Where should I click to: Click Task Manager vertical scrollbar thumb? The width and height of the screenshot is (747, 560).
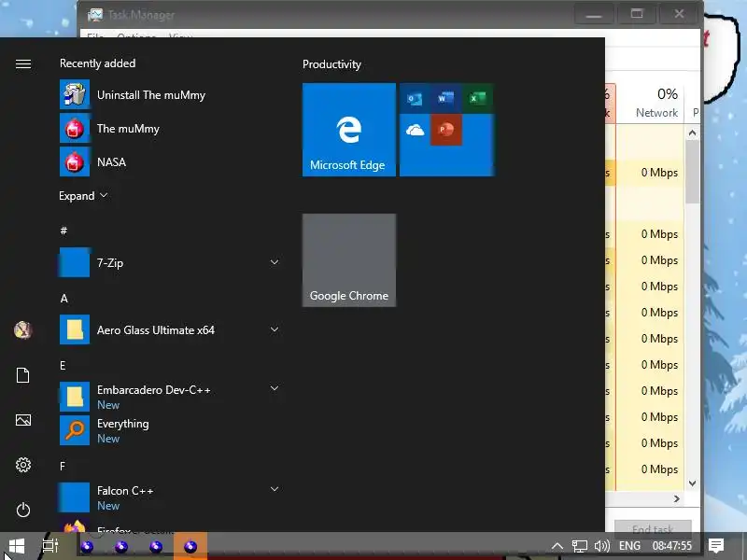point(692,173)
